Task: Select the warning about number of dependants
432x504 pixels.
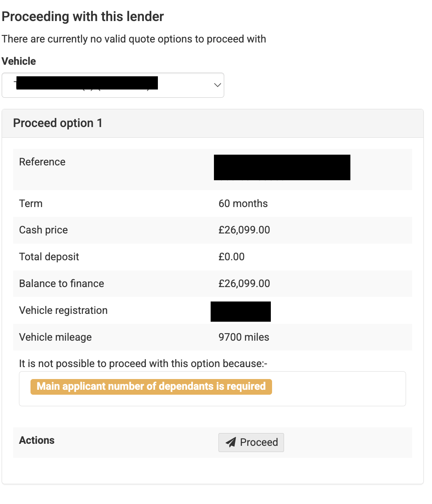Action: pyautogui.click(x=151, y=386)
